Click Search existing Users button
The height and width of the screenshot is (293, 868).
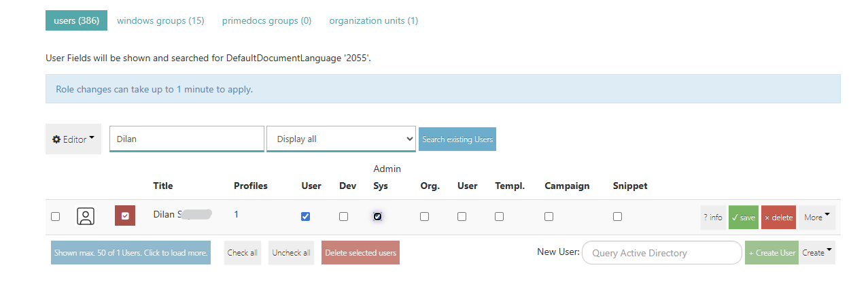[x=457, y=139]
